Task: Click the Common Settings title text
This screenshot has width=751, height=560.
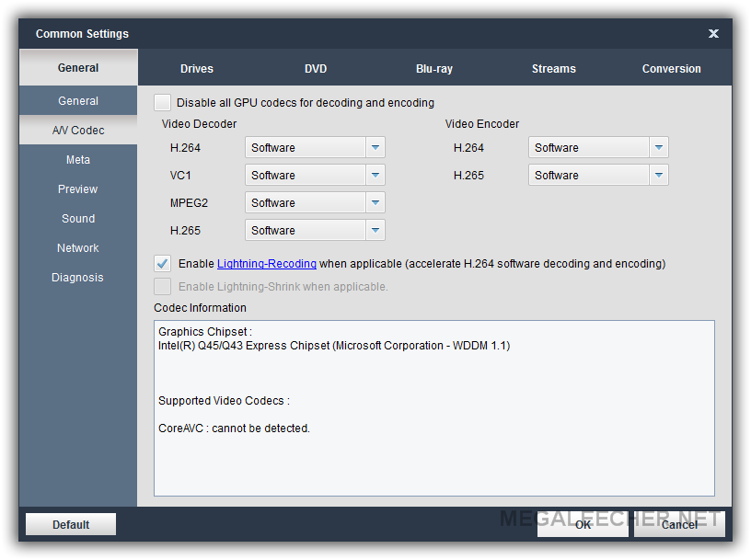Action: tap(83, 33)
